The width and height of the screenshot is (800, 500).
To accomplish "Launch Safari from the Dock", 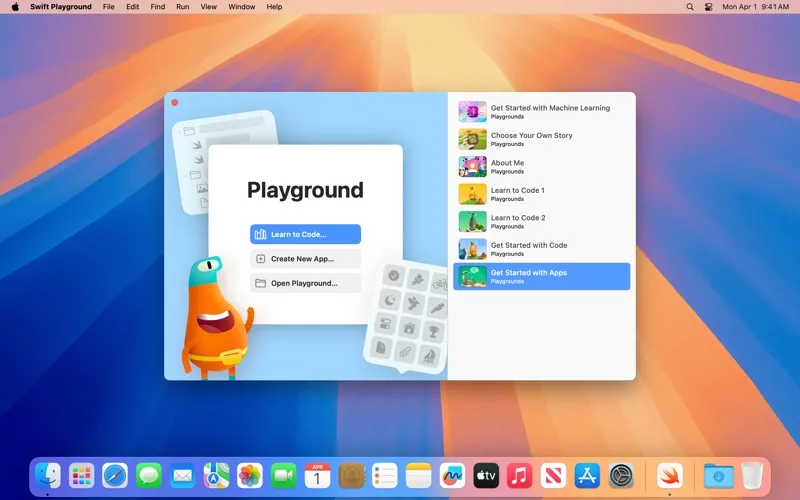I will (115, 476).
